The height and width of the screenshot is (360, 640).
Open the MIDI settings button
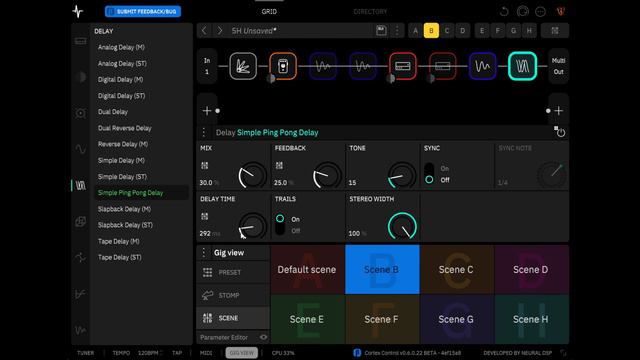pos(206,353)
